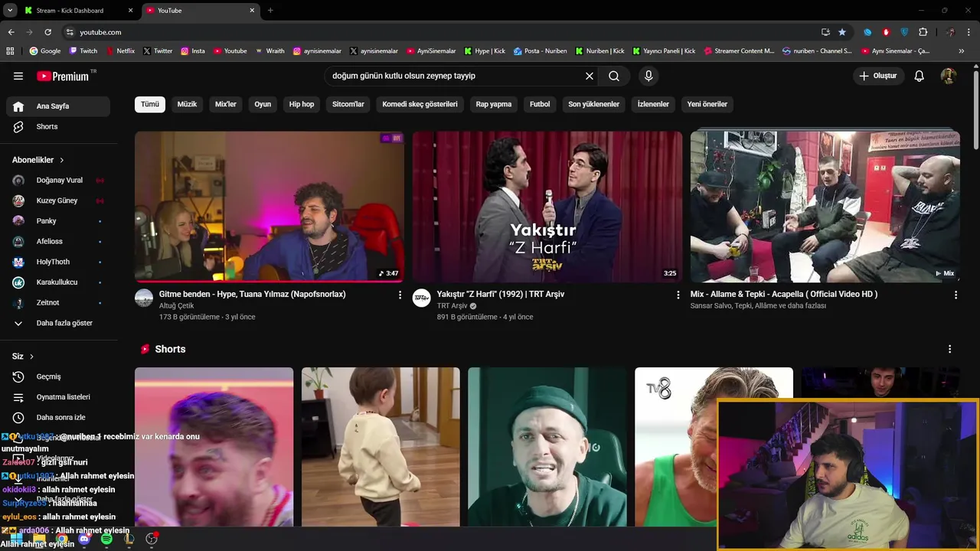This screenshot has width=980, height=551.
Task: Open the Kuzey Güney channel
Action: tap(58, 201)
